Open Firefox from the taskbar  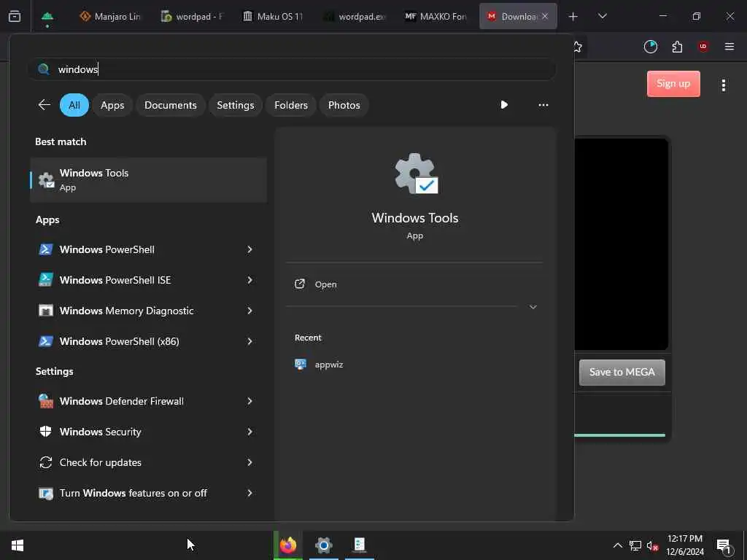point(287,545)
